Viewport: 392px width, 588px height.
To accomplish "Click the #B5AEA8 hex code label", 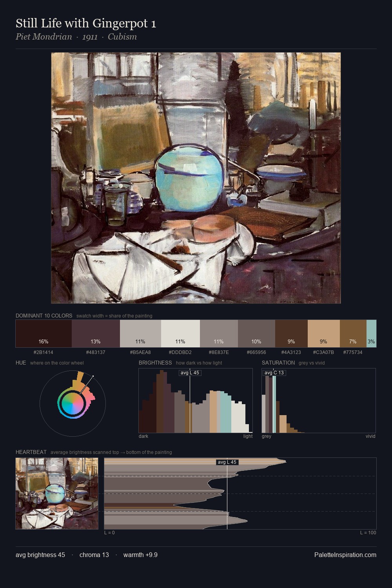I will (x=140, y=352).
